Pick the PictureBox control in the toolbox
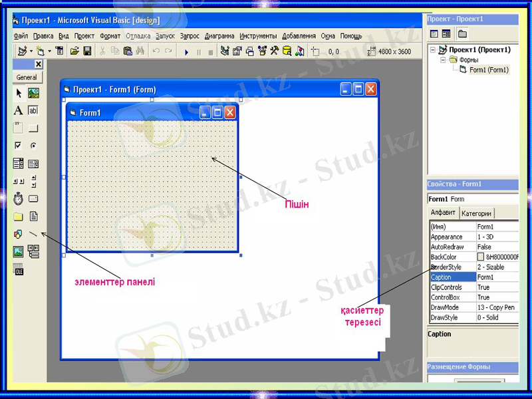 point(33,94)
